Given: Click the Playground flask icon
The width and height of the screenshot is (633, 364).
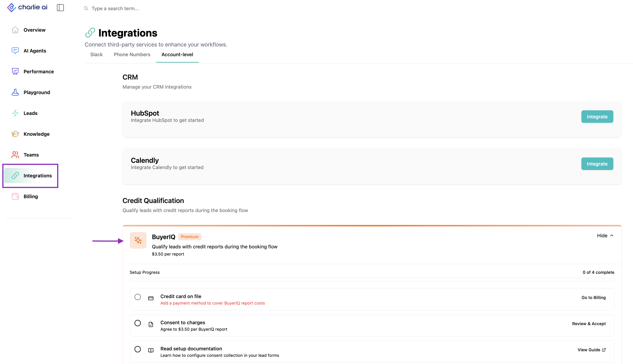Looking at the screenshot, I should click(15, 92).
